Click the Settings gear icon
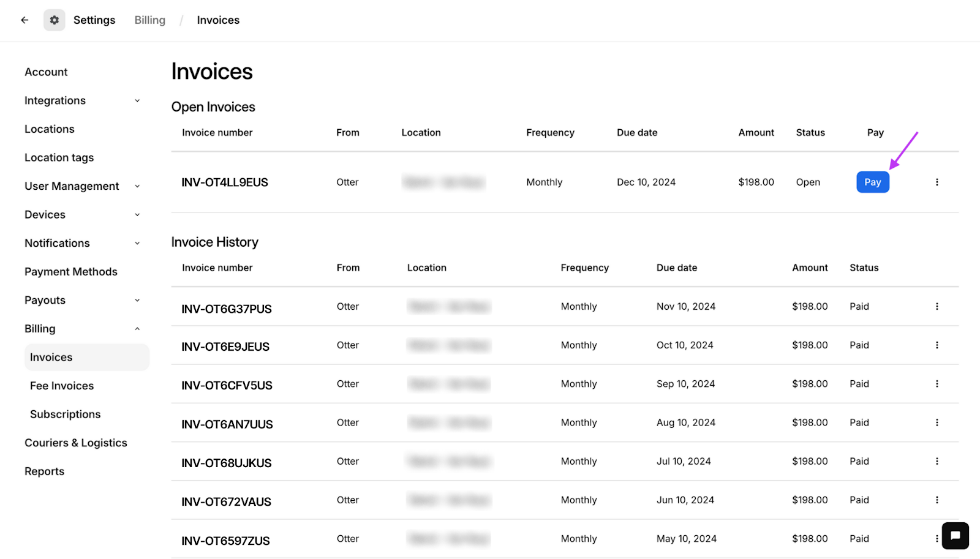Screen dimensions: 980x559 [x=55, y=20]
